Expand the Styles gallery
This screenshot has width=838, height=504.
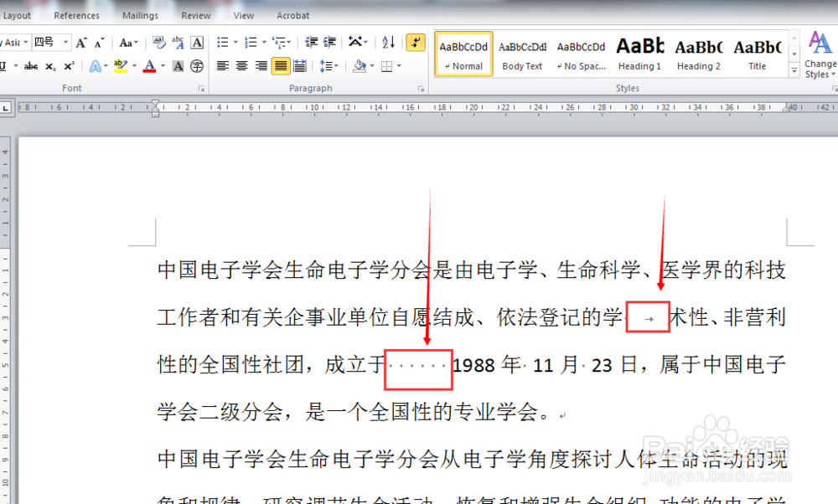click(794, 70)
